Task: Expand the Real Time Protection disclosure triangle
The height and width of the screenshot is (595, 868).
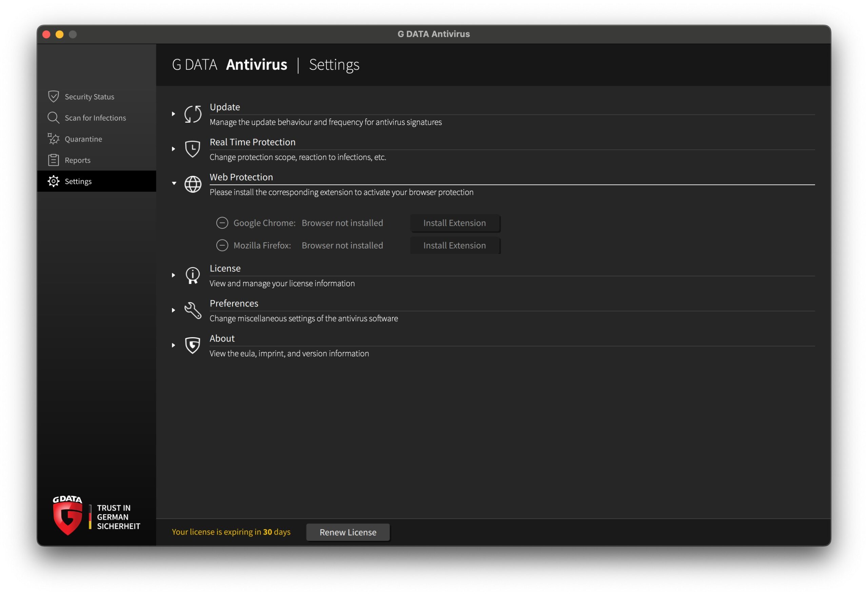Action: click(173, 149)
